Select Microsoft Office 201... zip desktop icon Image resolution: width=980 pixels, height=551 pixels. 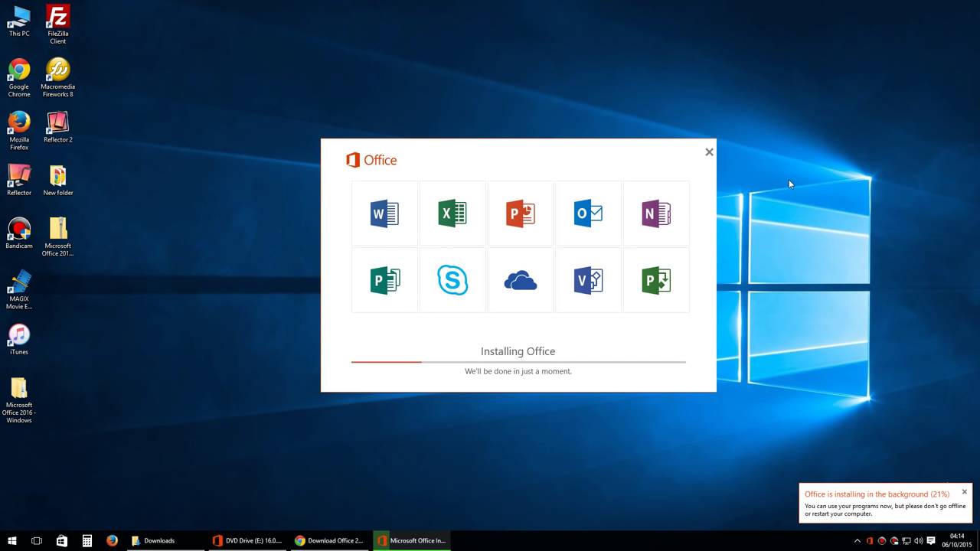tap(58, 237)
